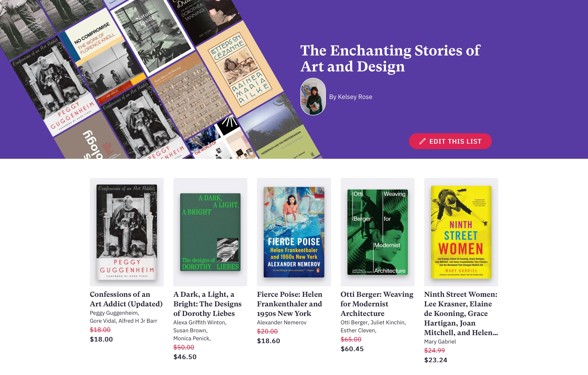Select the Fierce Poise book cover

[x=294, y=232]
